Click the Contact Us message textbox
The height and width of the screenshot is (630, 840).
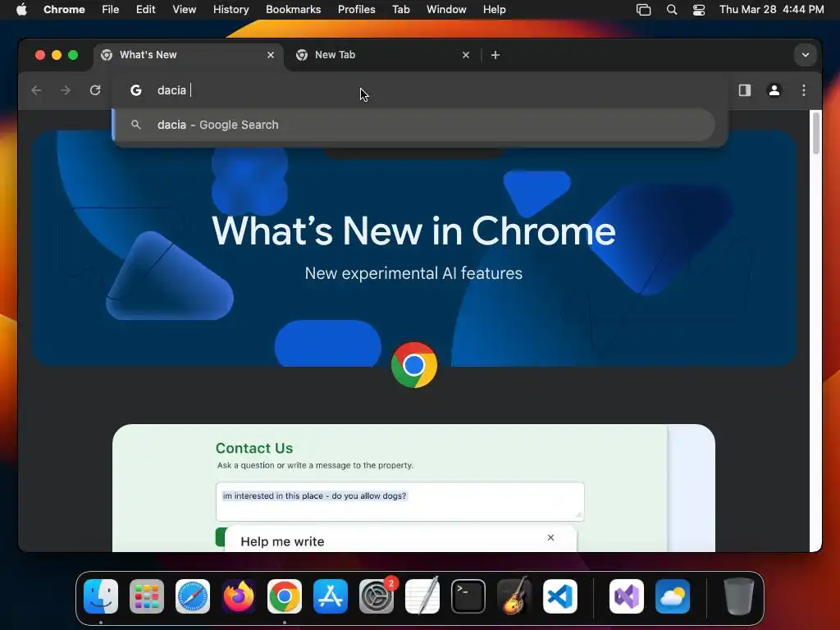point(399,501)
